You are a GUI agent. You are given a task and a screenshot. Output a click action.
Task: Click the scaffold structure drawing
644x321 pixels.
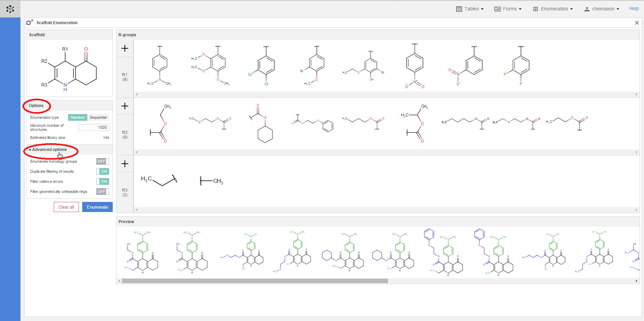[69, 68]
